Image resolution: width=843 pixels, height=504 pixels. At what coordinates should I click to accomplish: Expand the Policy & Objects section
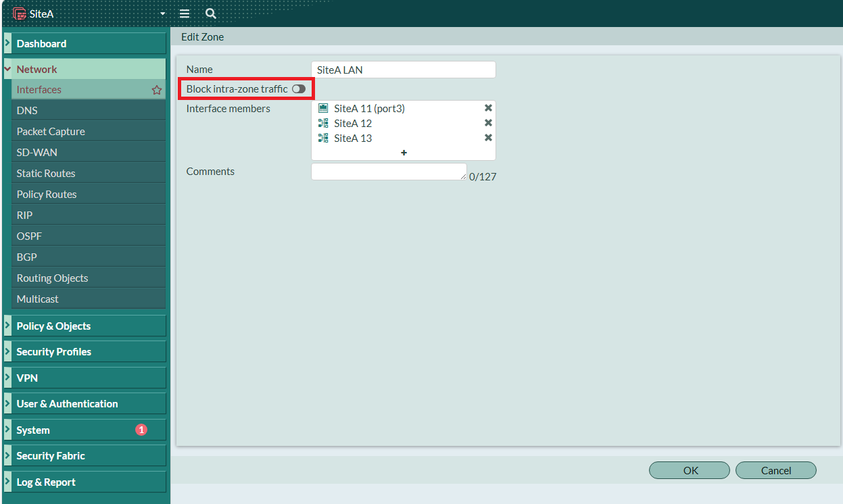85,326
